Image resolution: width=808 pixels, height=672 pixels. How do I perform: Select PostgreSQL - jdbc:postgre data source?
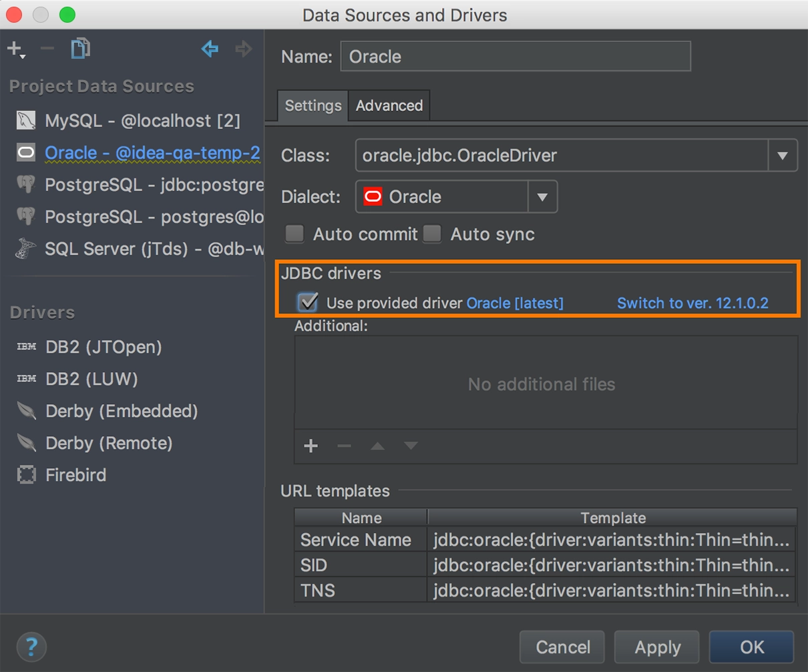154,185
